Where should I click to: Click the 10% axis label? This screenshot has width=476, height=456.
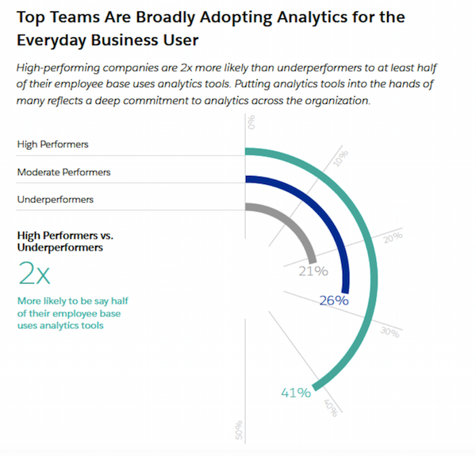[340, 159]
